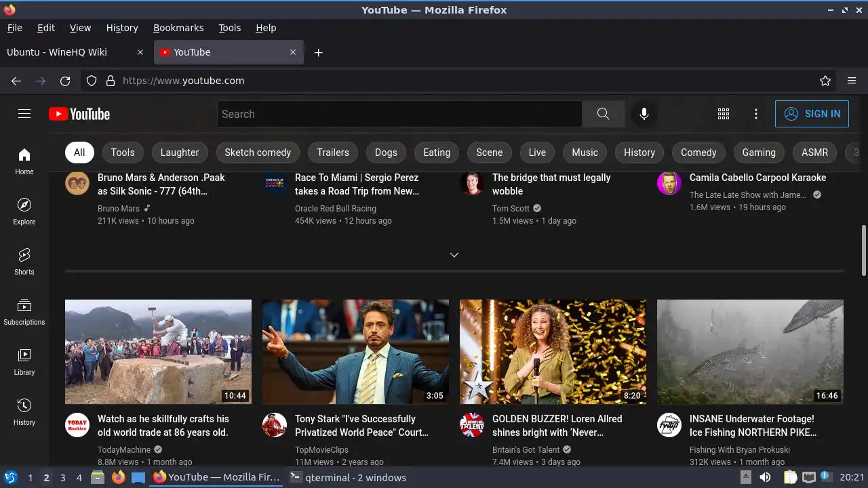Screen dimensions: 868x488
Task: Open Bruno Mars channel avatar
Action: pos(77,183)
